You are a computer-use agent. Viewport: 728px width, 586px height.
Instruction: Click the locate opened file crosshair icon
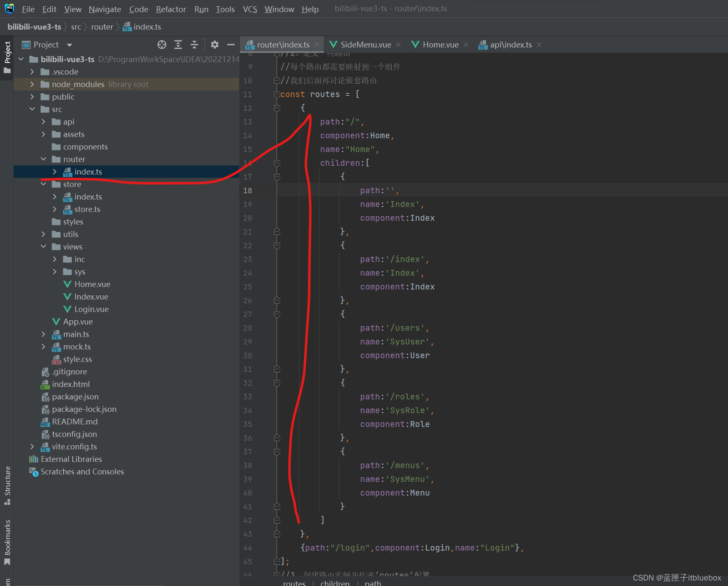[162, 45]
